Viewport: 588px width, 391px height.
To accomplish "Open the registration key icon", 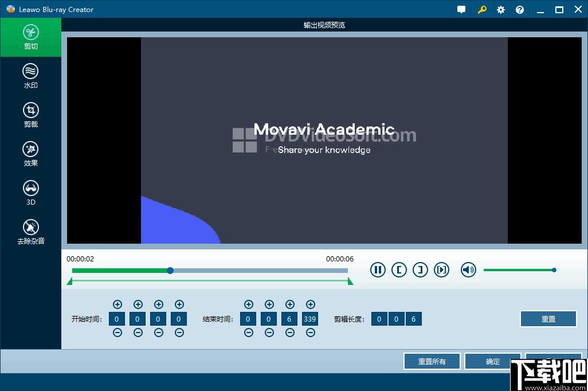I will click(482, 10).
